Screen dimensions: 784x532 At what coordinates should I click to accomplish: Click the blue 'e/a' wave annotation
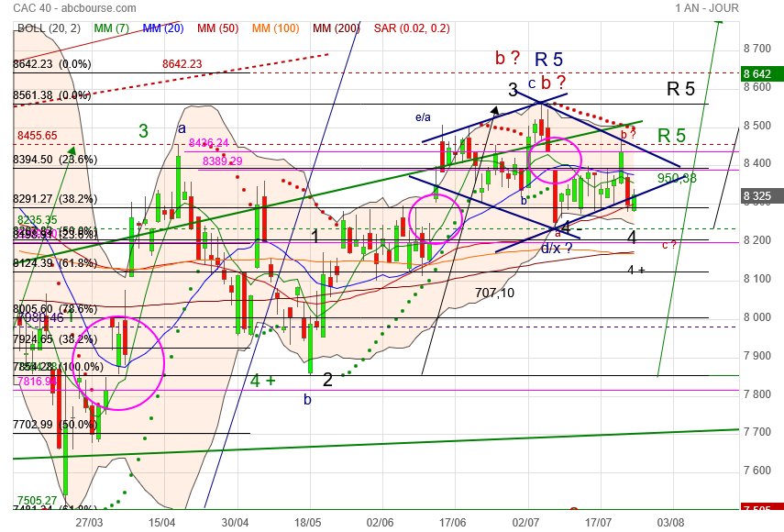click(423, 117)
